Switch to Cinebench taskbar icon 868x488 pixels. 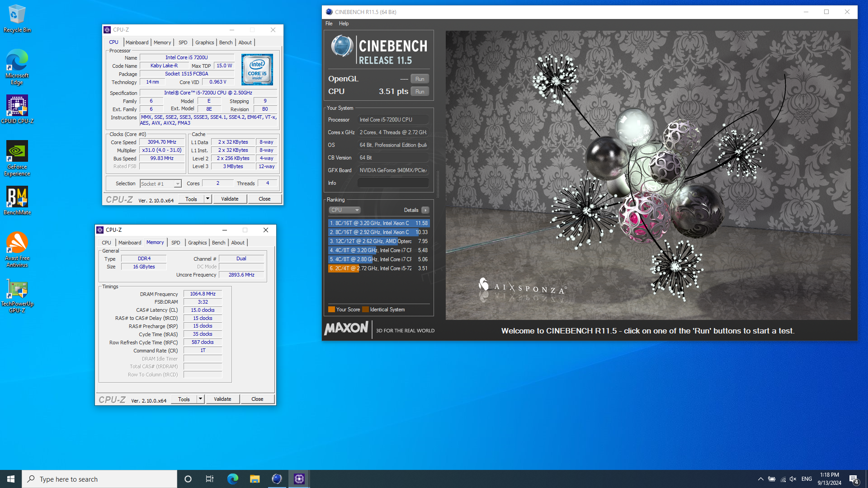(x=277, y=479)
